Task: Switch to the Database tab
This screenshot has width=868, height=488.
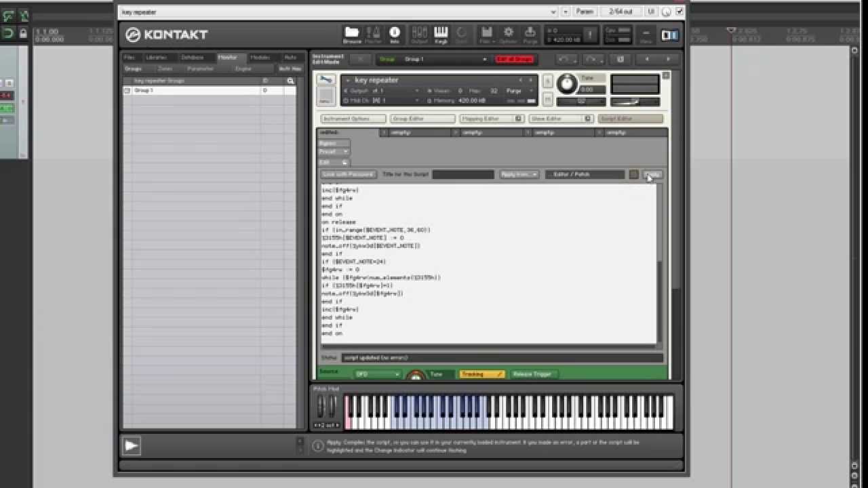Action: [x=193, y=58]
